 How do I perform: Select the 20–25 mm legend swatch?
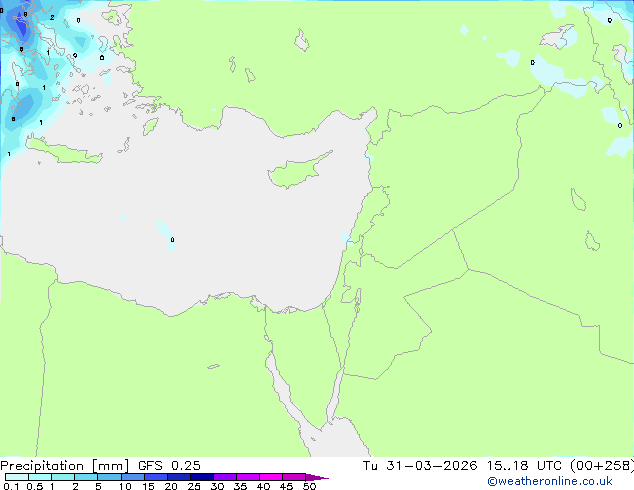click(179, 477)
